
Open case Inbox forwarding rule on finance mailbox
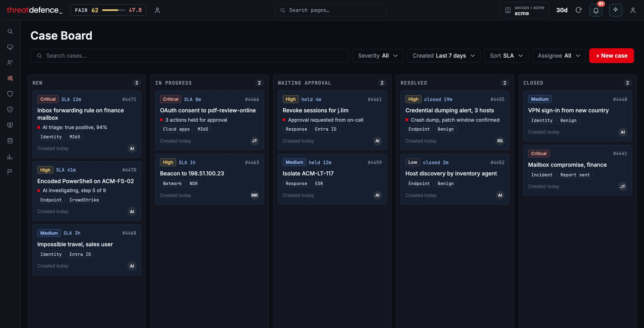point(87,124)
